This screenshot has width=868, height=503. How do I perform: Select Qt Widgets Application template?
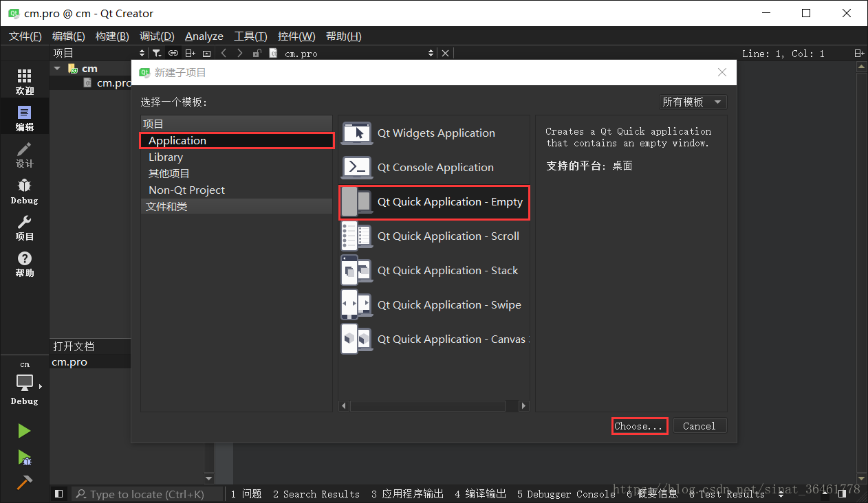pos(435,133)
